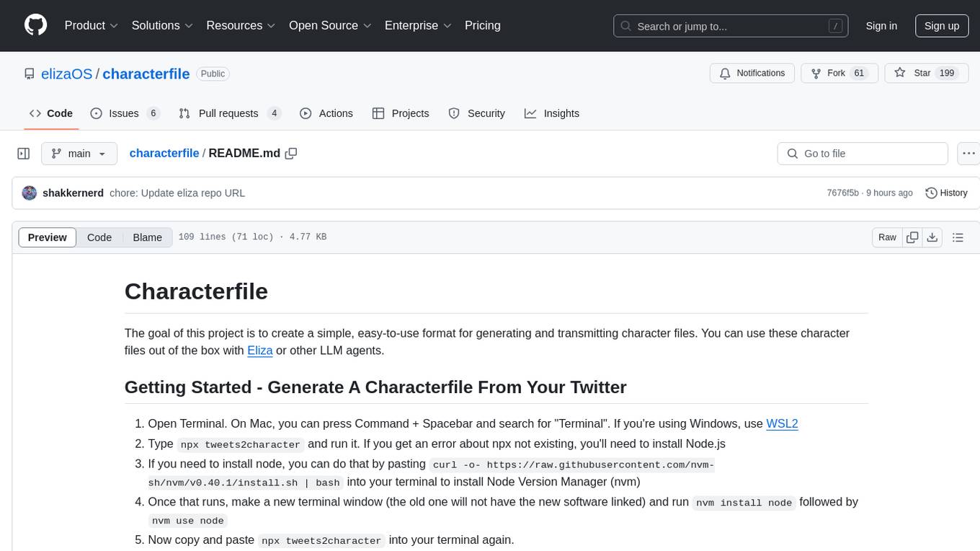Image resolution: width=980 pixels, height=551 pixels.
Task: Open the Pull requests tab
Action: (229, 113)
